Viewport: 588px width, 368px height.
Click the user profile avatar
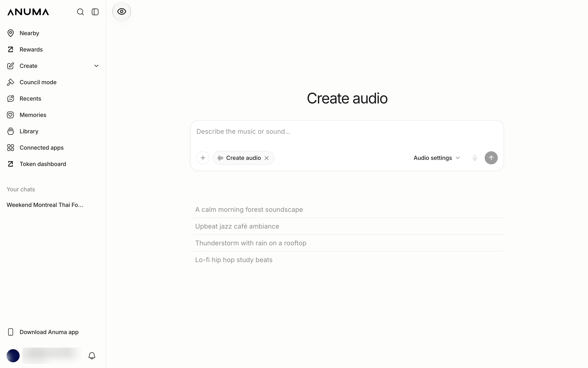13,356
